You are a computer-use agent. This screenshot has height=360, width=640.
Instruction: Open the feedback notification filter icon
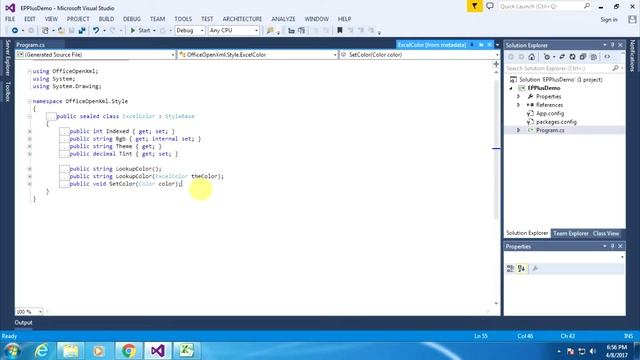coord(474,6)
